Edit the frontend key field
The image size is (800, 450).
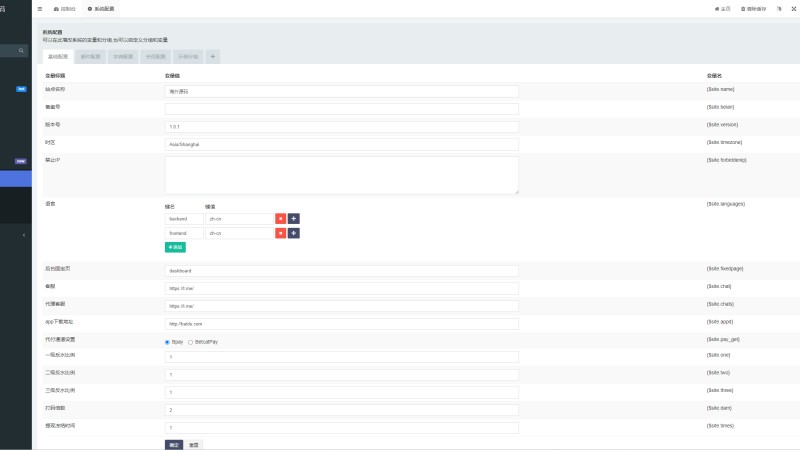pyautogui.click(x=184, y=233)
